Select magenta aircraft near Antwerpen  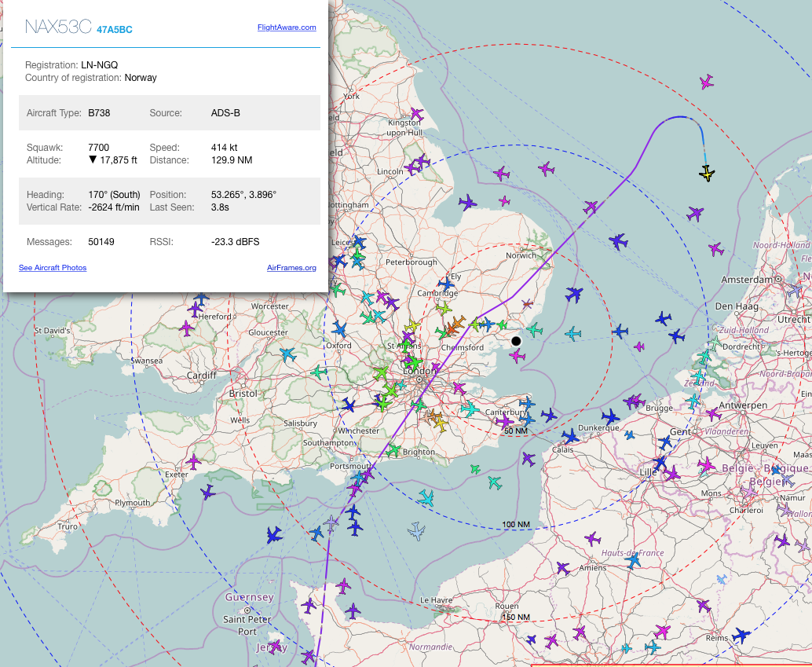[713, 414]
